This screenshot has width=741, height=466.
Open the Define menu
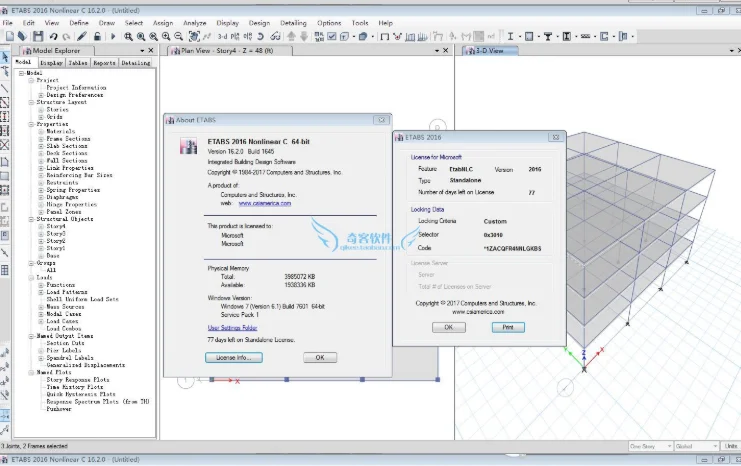click(79, 23)
